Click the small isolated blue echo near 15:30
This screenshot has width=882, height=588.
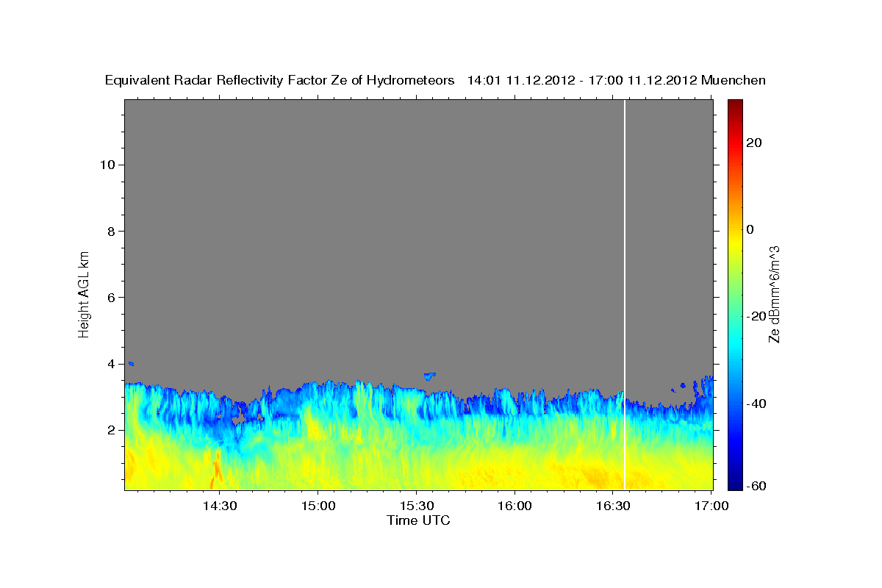[x=429, y=376]
